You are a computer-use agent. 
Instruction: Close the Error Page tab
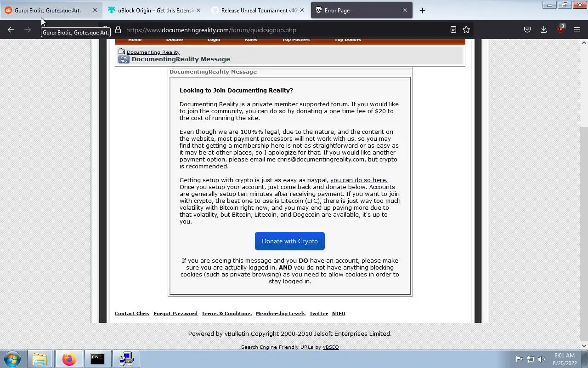(405, 10)
